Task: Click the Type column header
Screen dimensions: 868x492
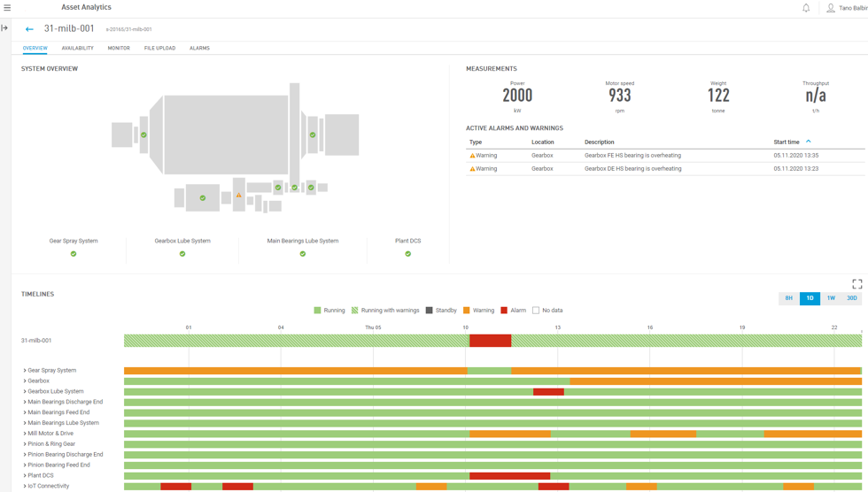Action: [476, 142]
